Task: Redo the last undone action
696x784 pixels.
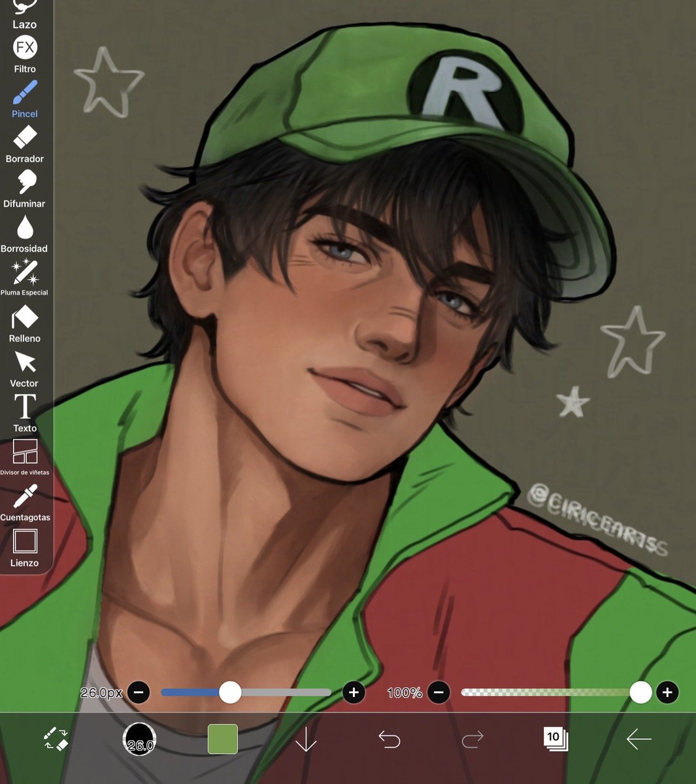Action: [x=472, y=739]
